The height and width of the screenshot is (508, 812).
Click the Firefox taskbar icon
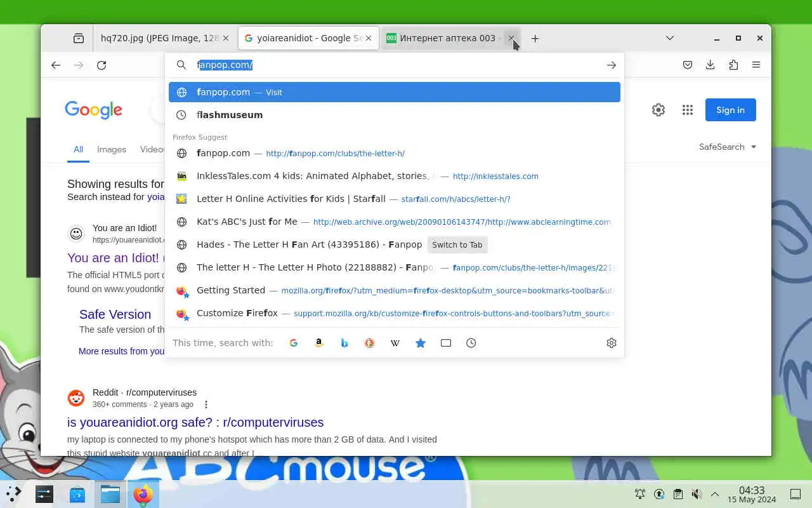click(x=143, y=493)
